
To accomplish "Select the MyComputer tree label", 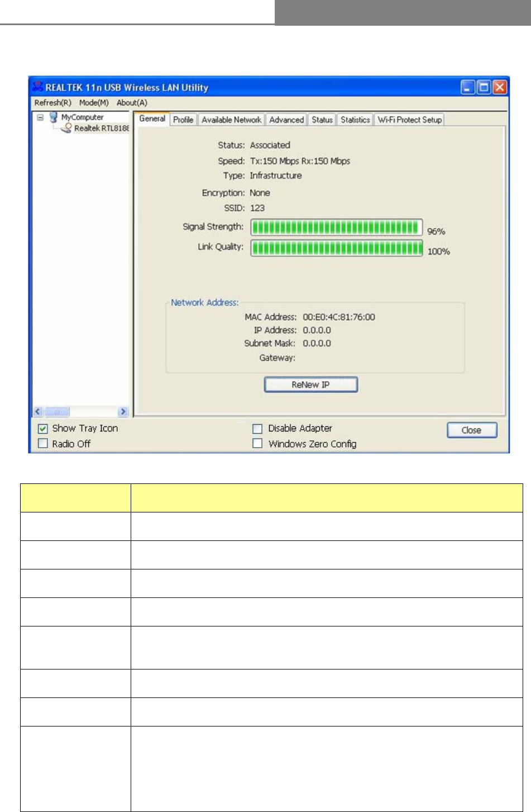I will pos(82,117).
